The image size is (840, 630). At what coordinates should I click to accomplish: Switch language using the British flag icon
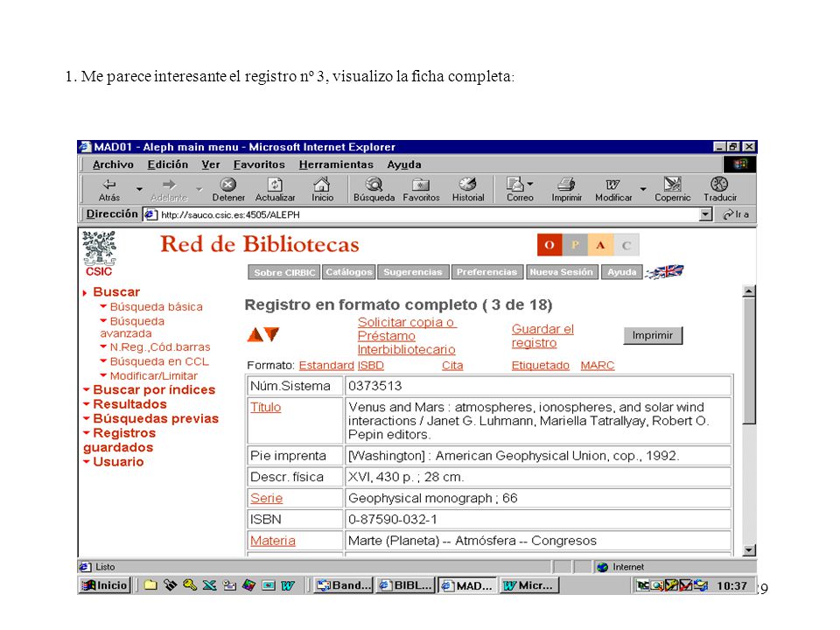pos(664,271)
